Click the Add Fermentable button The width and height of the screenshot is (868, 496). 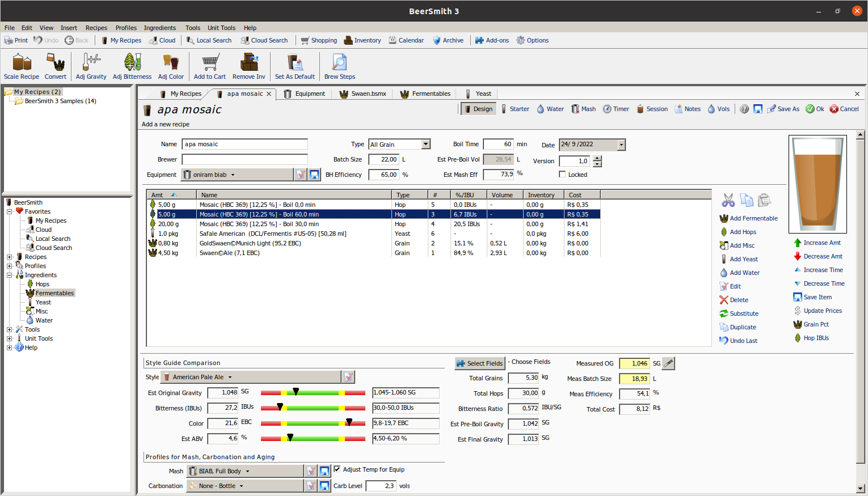click(748, 218)
